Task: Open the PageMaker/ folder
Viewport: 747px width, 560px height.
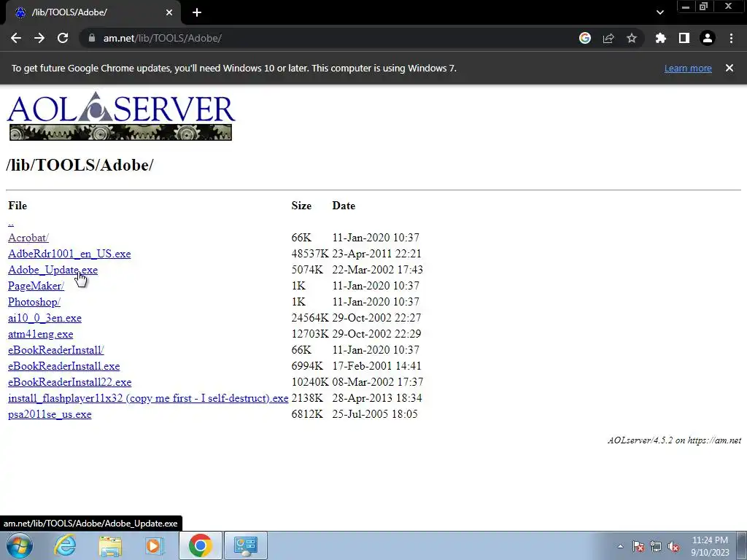Action: [36, 286]
